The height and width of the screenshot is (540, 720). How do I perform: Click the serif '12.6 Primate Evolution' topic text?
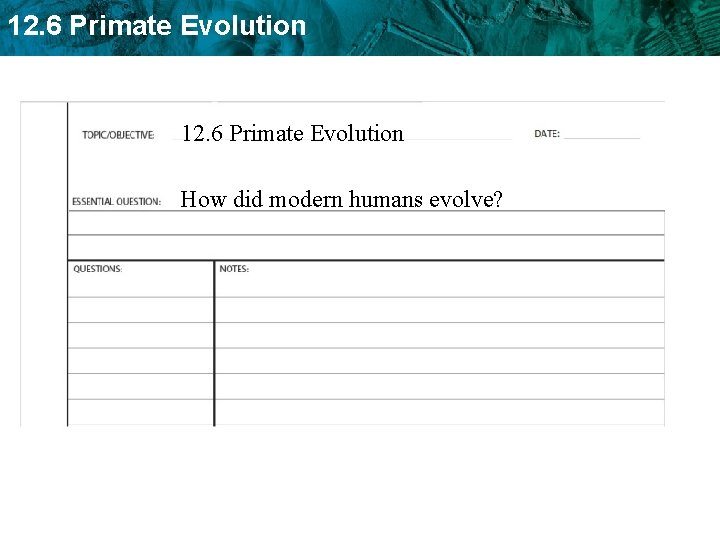[x=293, y=134]
